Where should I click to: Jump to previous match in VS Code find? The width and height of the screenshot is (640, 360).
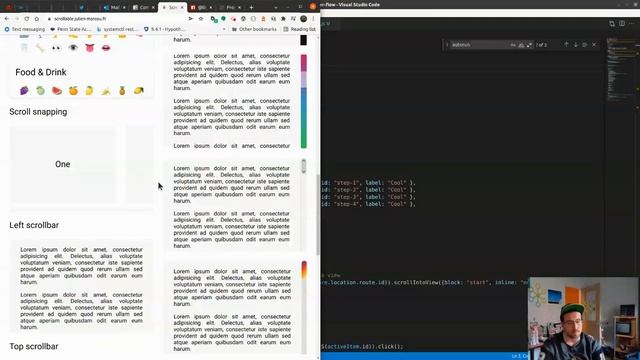click(566, 44)
